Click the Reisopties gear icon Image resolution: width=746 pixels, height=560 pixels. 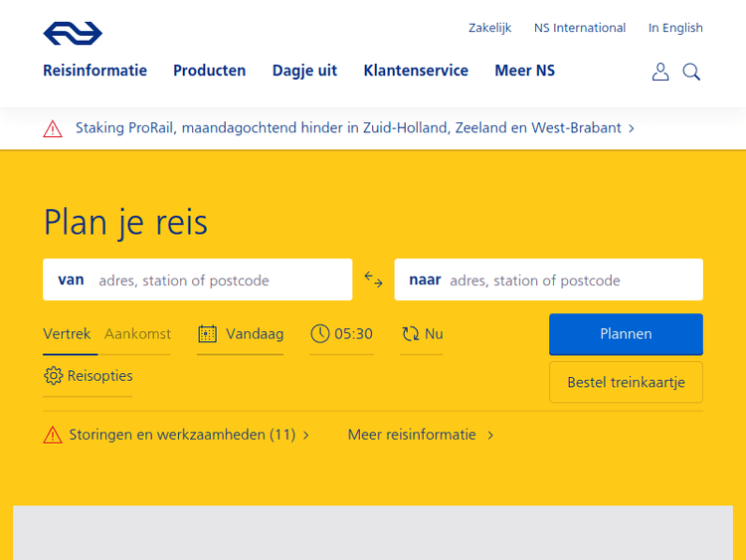[x=53, y=376]
